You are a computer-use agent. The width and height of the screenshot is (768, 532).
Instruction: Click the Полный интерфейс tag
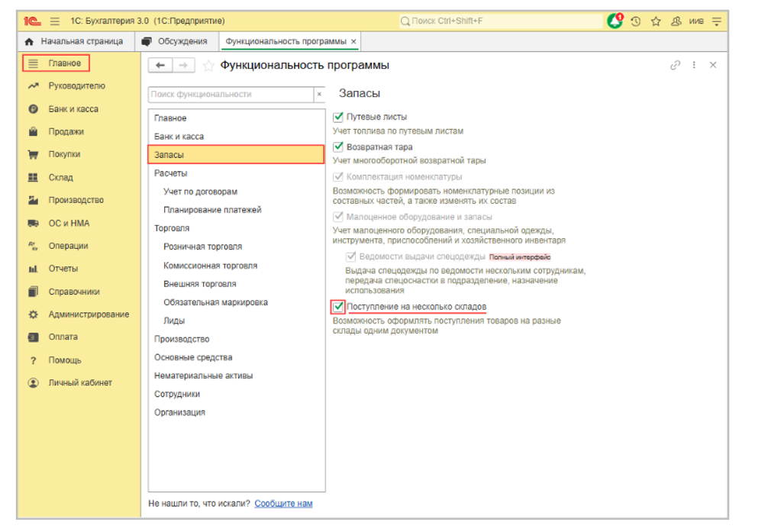pos(520,257)
